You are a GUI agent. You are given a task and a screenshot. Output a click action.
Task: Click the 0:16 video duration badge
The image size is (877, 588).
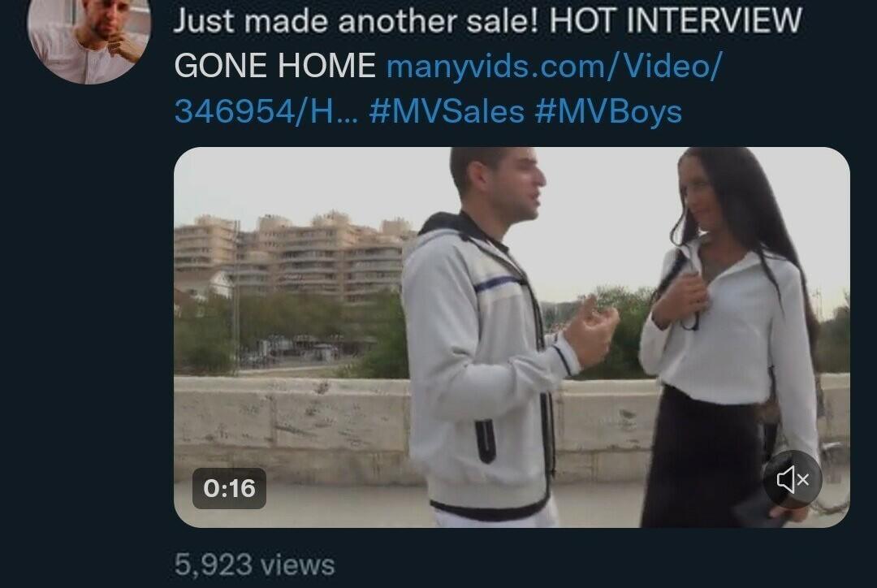click(229, 488)
